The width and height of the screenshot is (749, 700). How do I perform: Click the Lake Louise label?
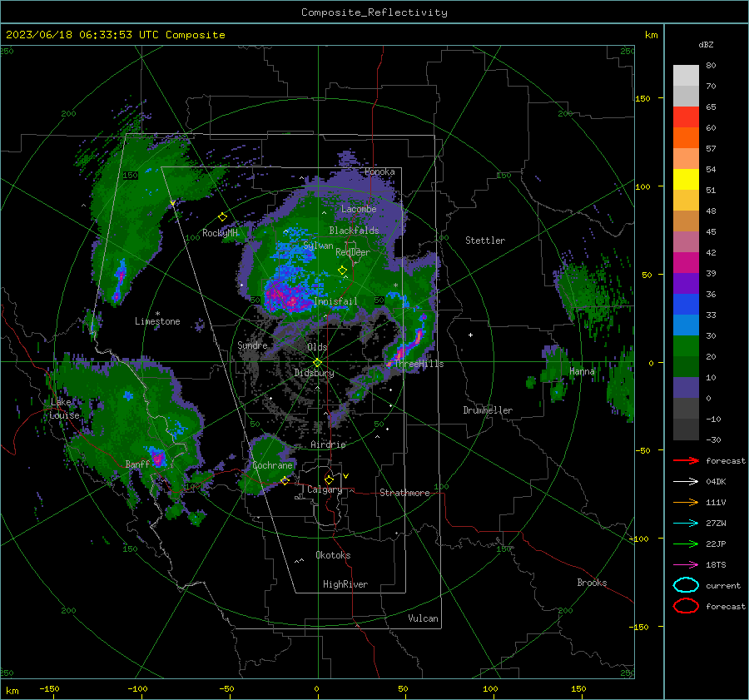[64, 409]
